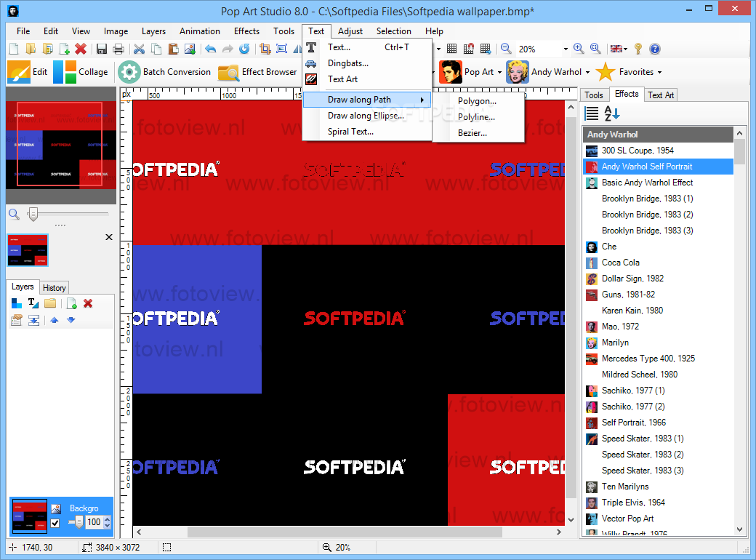Click the red delete X in main toolbar

(81, 49)
